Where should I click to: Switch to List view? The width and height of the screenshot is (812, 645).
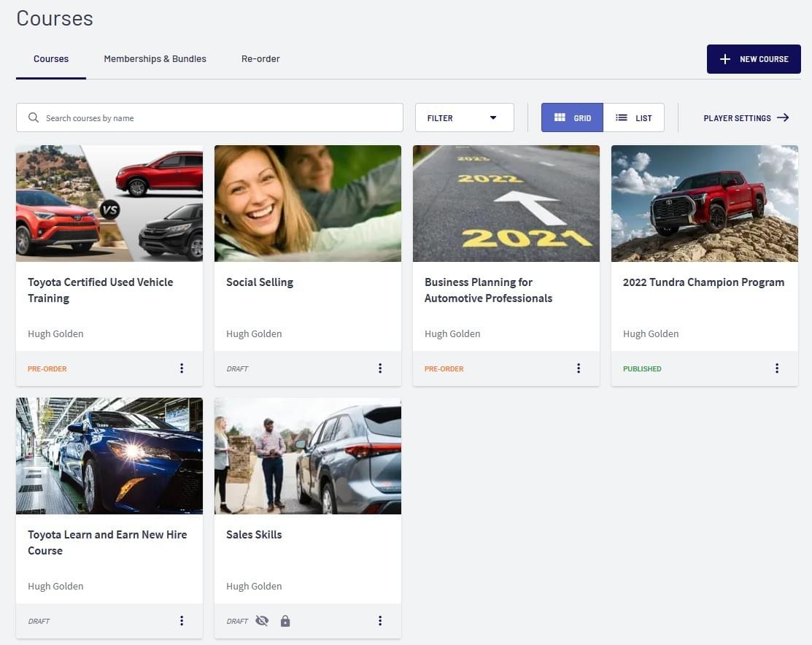pos(633,117)
